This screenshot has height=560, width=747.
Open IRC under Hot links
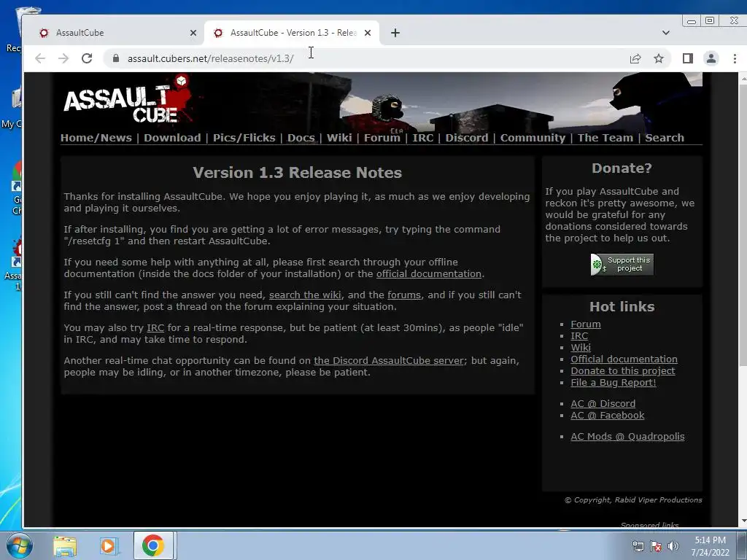coord(579,336)
